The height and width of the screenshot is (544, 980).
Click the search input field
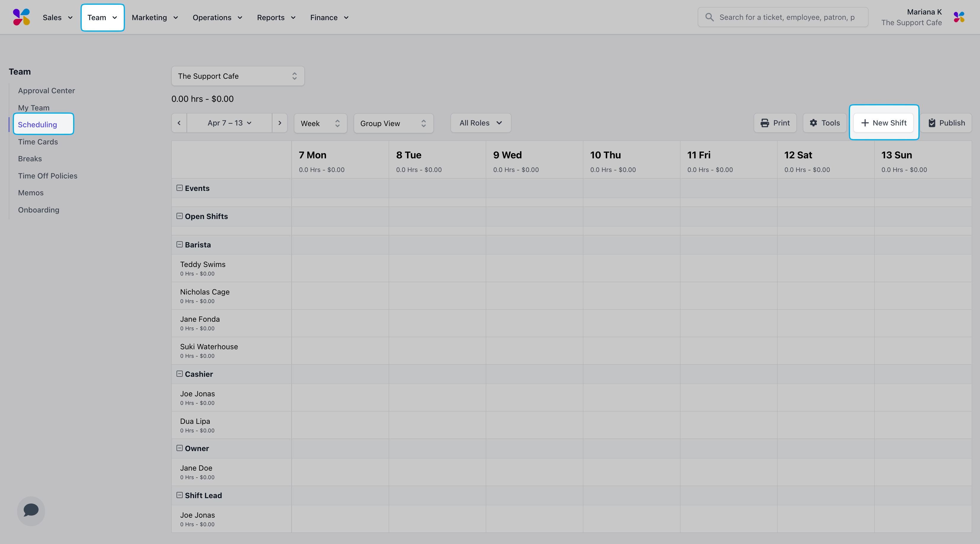[786, 17]
